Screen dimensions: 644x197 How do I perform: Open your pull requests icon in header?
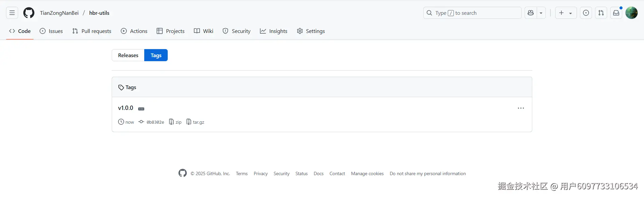pyautogui.click(x=601, y=13)
